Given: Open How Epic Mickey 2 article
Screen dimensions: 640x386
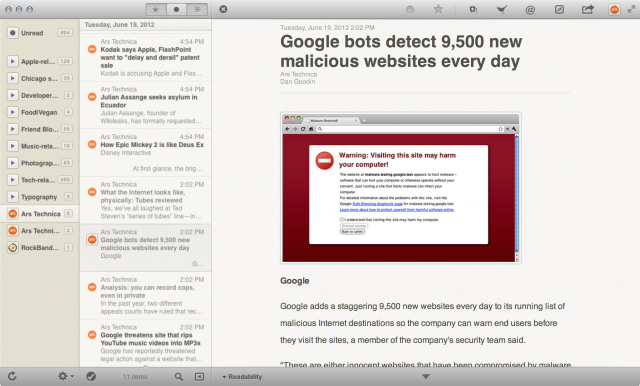Looking at the screenshot, I should click(x=146, y=153).
